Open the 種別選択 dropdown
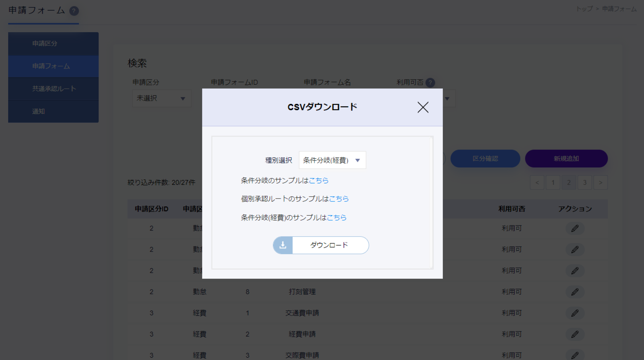The width and height of the screenshot is (644, 360). pyautogui.click(x=332, y=160)
